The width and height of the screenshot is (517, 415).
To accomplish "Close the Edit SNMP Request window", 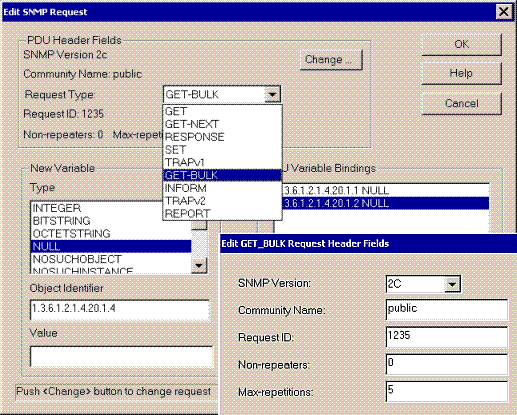I will click(504, 12).
